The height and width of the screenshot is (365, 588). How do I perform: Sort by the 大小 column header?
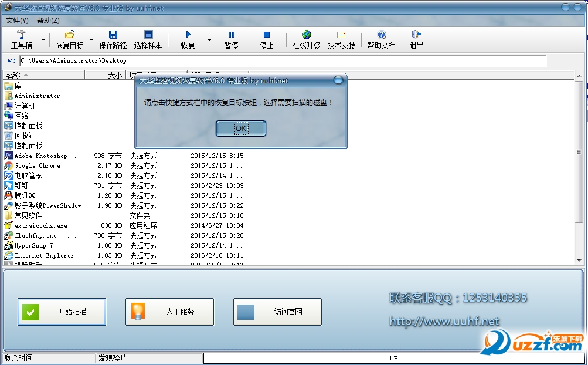(106, 75)
